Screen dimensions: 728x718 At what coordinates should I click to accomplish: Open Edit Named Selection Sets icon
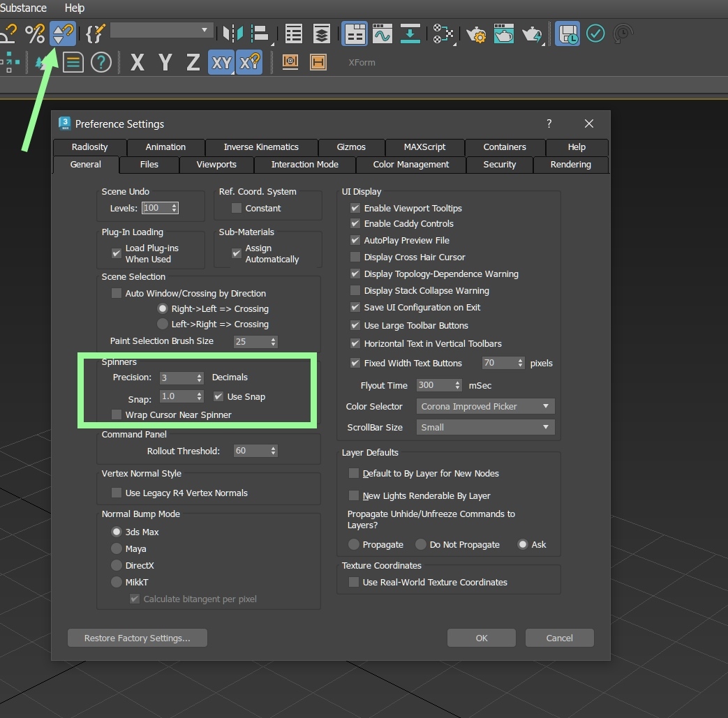(94, 34)
